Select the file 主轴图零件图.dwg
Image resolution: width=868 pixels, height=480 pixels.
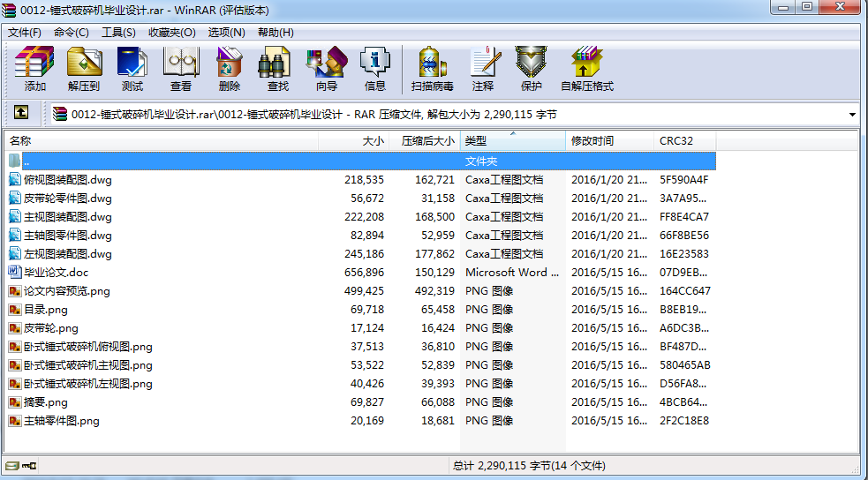tap(67, 236)
